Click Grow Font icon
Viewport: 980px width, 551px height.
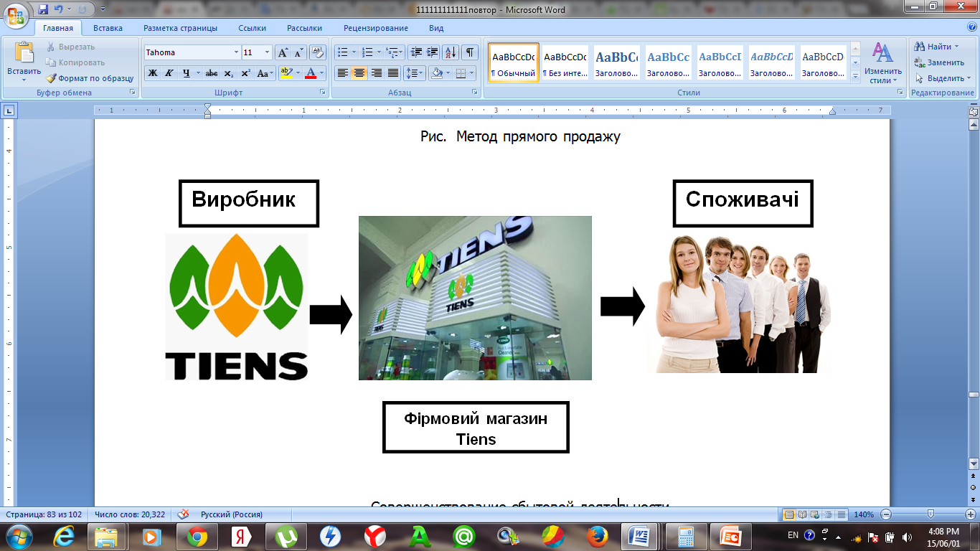coord(283,52)
